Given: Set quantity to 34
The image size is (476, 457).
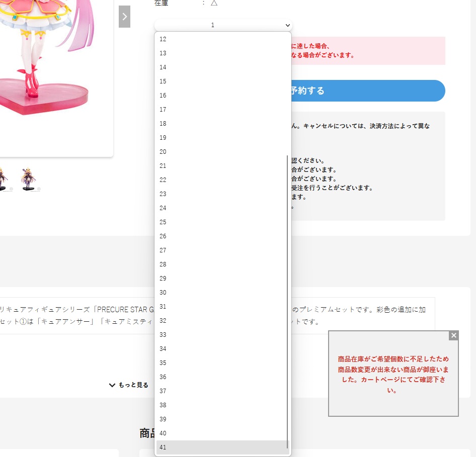Looking at the screenshot, I should click(x=223, y=349).
